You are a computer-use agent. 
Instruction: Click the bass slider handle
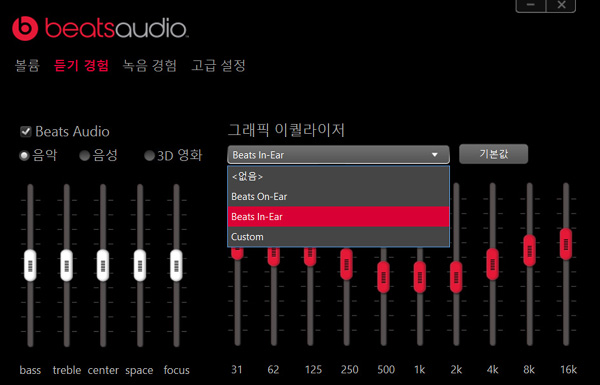click(30, 265)
